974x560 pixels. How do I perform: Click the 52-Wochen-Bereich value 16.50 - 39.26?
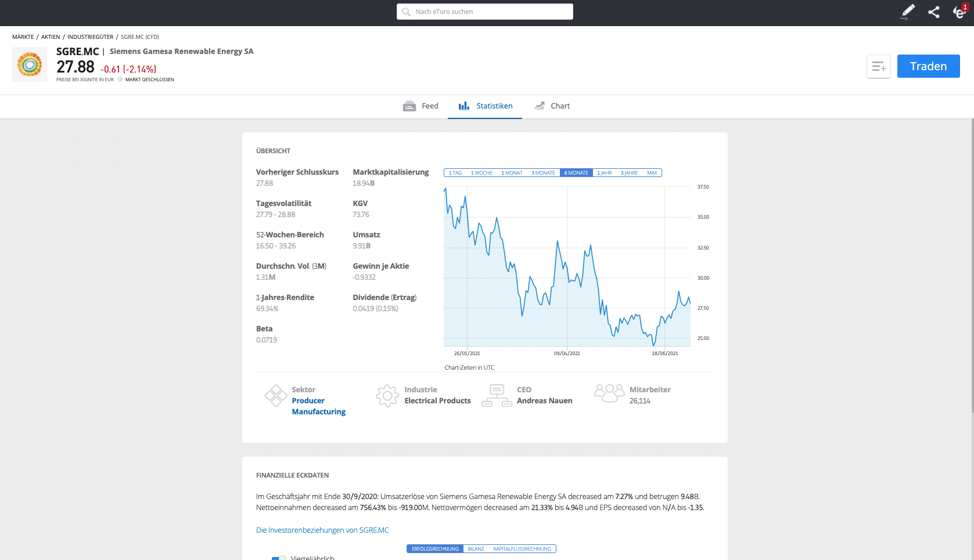pyautogui.click(x=276, y=246)
